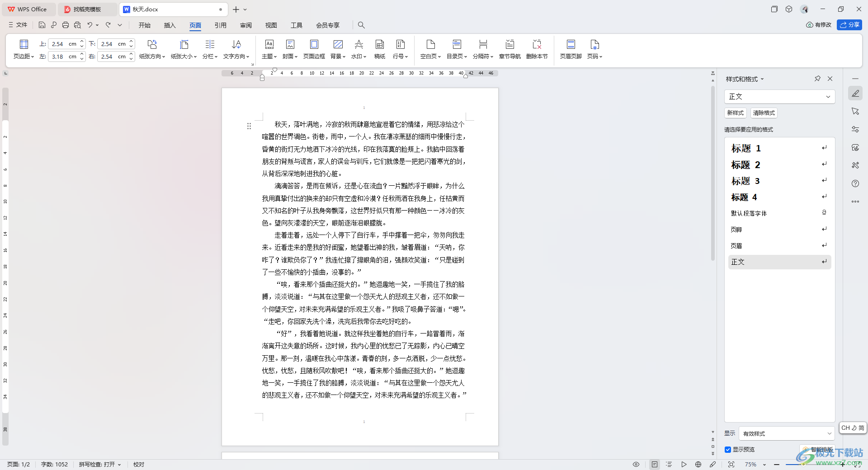Screen dimensions: 868x470
Task: Open Paper Orientation options
Action: (152, 49)
